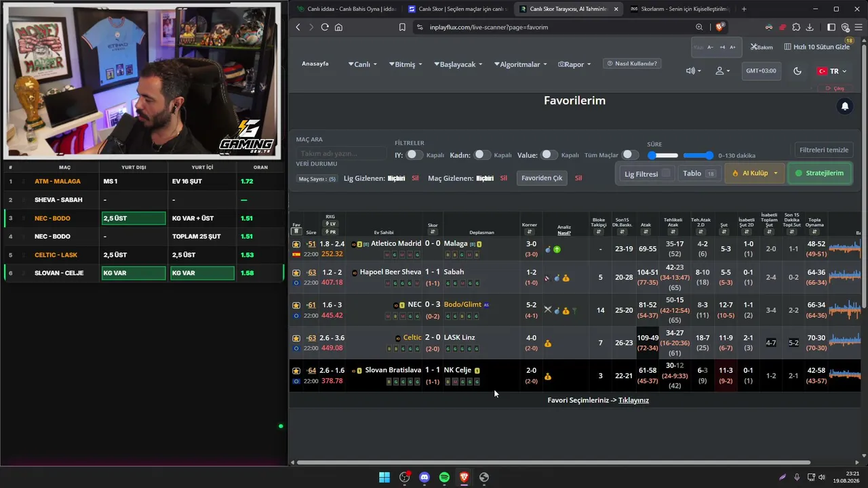Toggle the Value filter switch
This screenshot has width=868, height=488.
(549, 155)
